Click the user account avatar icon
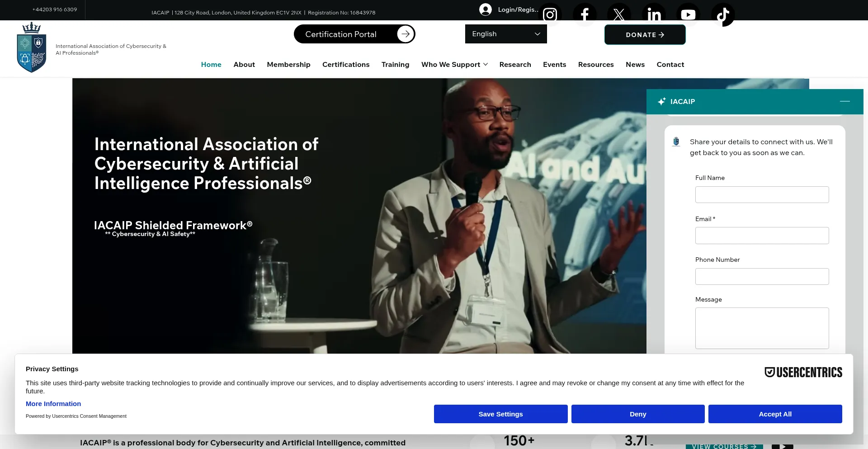The width and height of the screenshot is (868, 449). pos(486,9)
